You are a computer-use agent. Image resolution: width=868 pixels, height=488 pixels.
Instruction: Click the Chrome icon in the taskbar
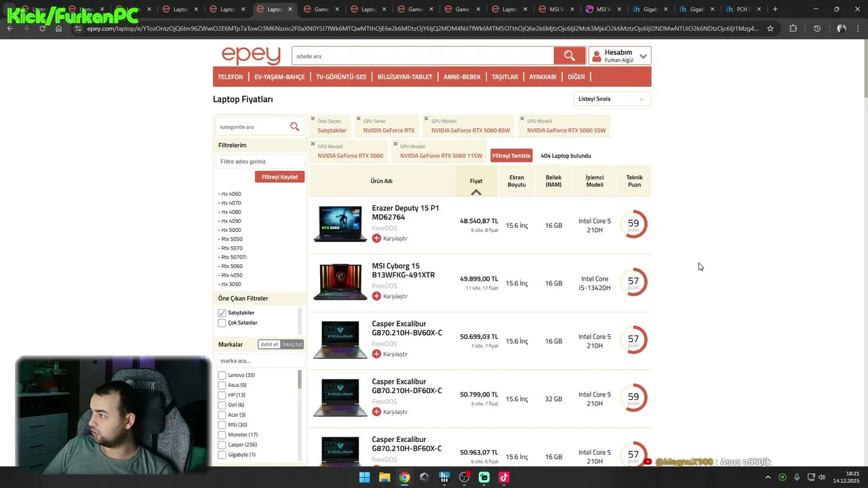(x=404, y=477)
